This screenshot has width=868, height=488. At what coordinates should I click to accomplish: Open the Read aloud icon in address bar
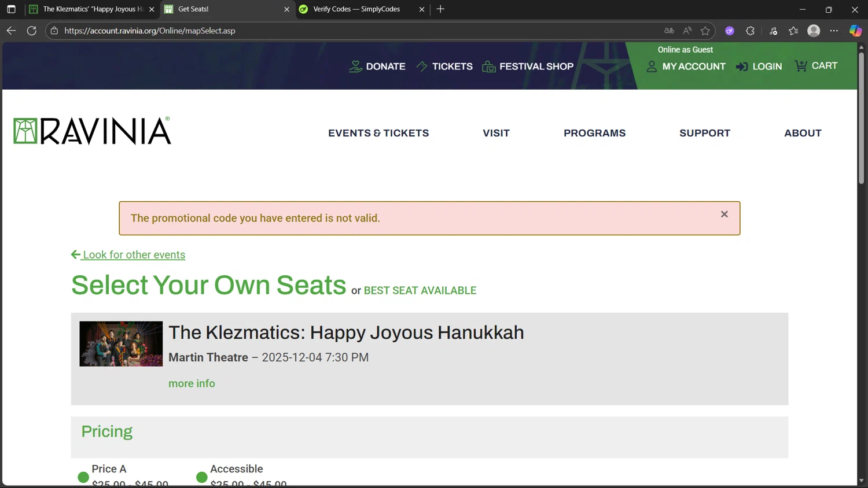point(687,31)
